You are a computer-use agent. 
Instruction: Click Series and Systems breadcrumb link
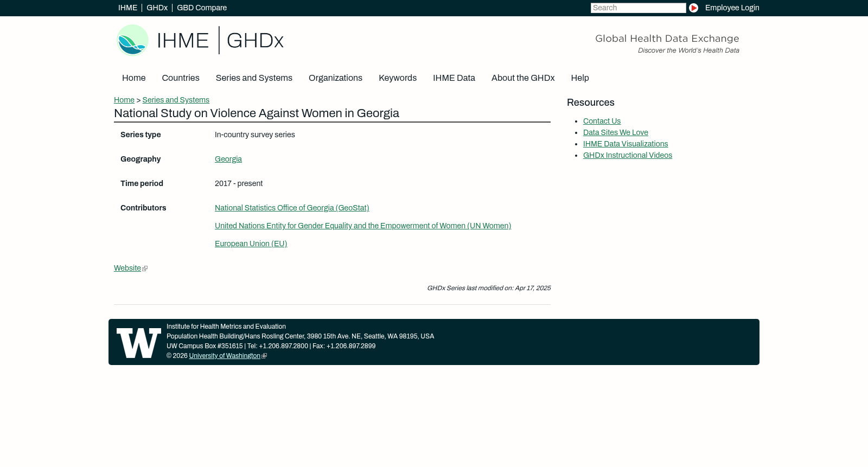pos(176,100)
